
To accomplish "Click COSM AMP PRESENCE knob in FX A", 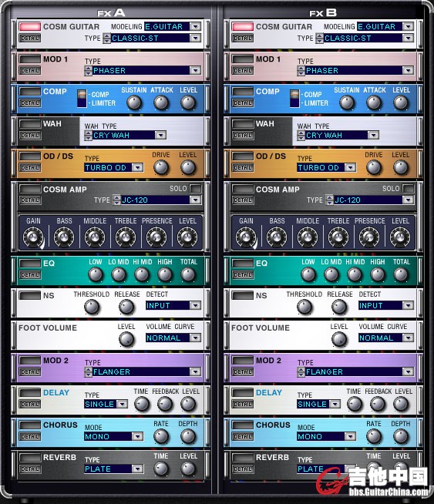I will point(156,237).
